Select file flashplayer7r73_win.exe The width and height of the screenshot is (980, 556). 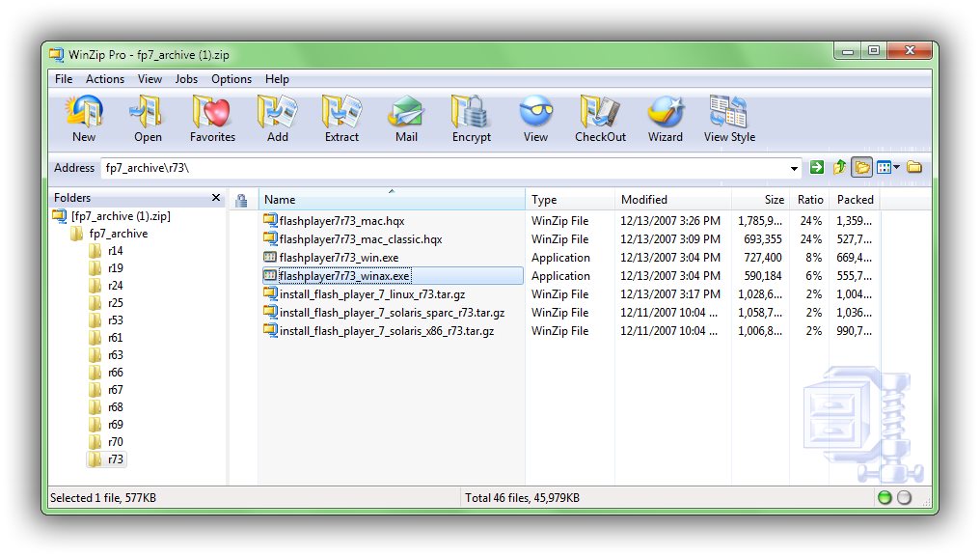(x=339, y=258)
